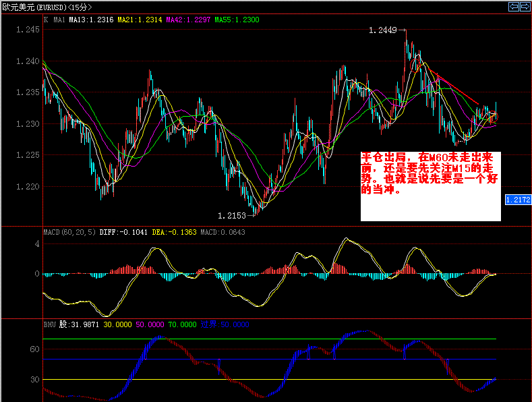532x402 pixels.
Task: Click the magenta MA42:1.2297 label
Action: click(x=188, y=20)
